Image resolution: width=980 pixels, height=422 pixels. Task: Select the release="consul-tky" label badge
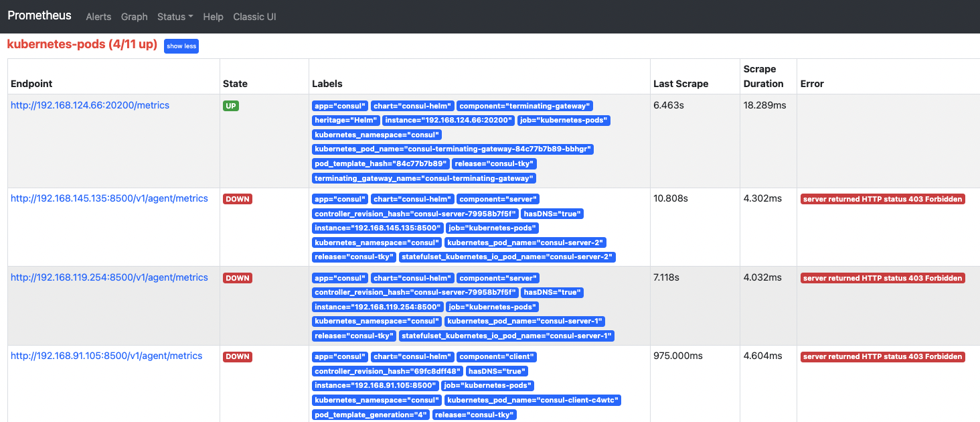[x=494, y=163]
